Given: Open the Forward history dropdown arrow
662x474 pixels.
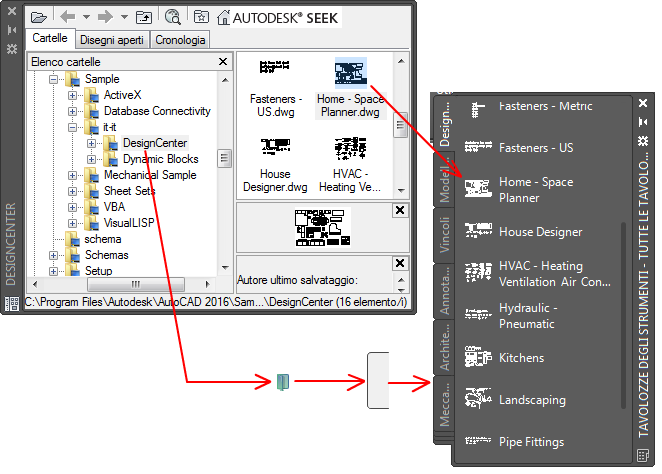Looking at the screenshot, I should tap(124, 17).
